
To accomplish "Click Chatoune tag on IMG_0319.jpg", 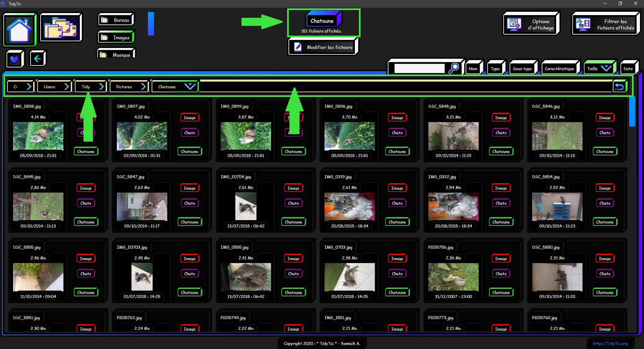I will point(397,222).
